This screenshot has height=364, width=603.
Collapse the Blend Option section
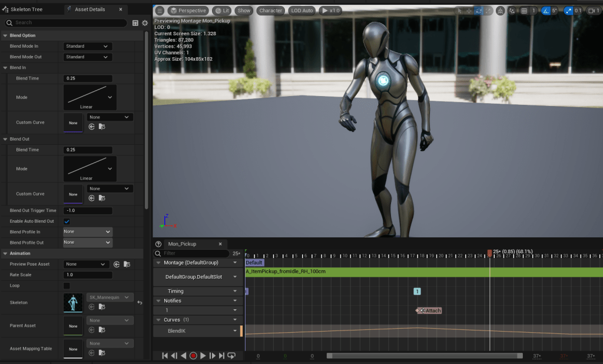point(5,35)
